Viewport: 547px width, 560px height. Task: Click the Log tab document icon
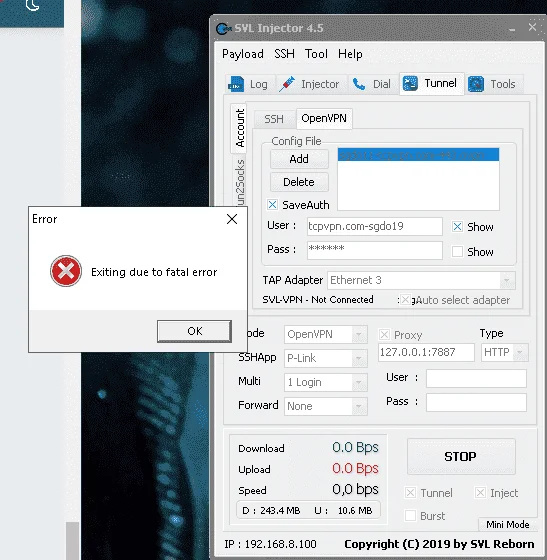(x=236, y=84)
